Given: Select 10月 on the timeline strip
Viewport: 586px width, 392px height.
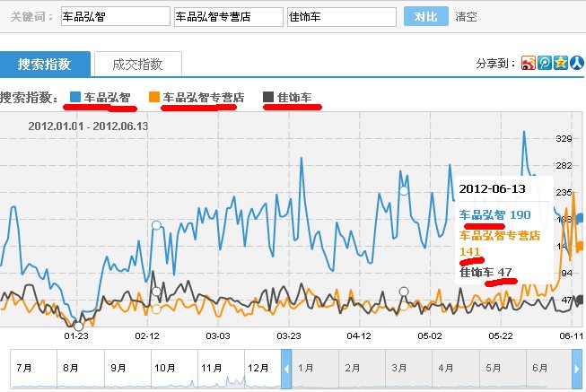Looking at the screenshot, I should pyautogui.click(x=163, y=368).
